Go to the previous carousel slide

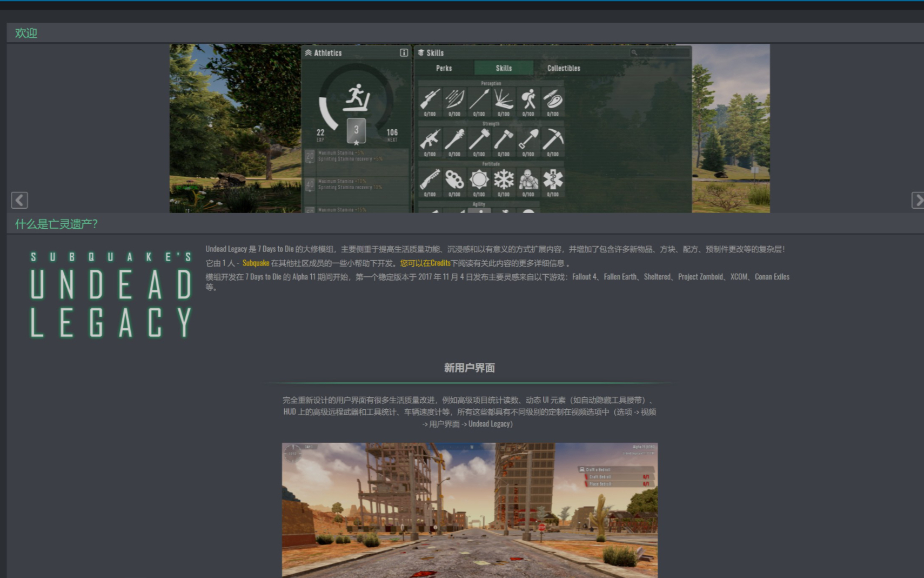(19, 200)
